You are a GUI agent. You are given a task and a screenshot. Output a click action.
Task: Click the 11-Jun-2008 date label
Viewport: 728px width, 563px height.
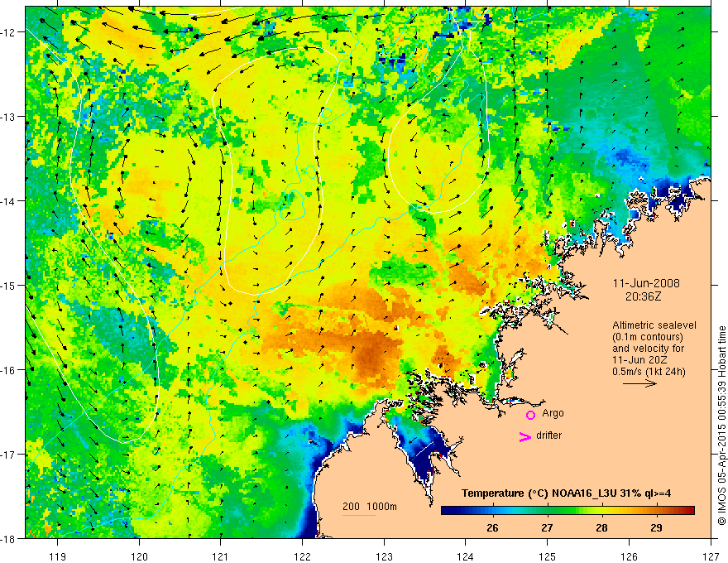click(x=640, y=281)
